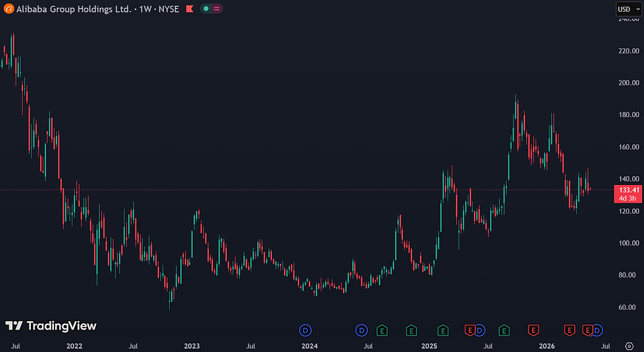This screenshot has height=352, width=644.
Task: Click the 140.00 price axis label
Action: tap(629, 179)
